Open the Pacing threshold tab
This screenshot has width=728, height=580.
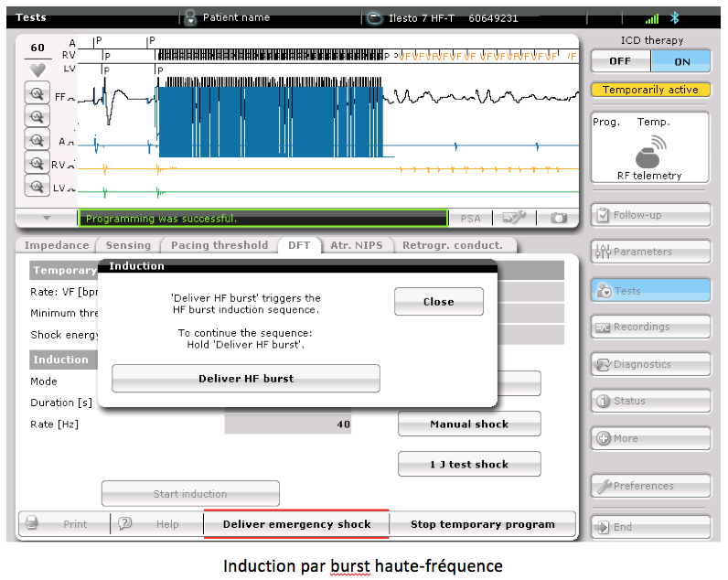pos(219,245)
